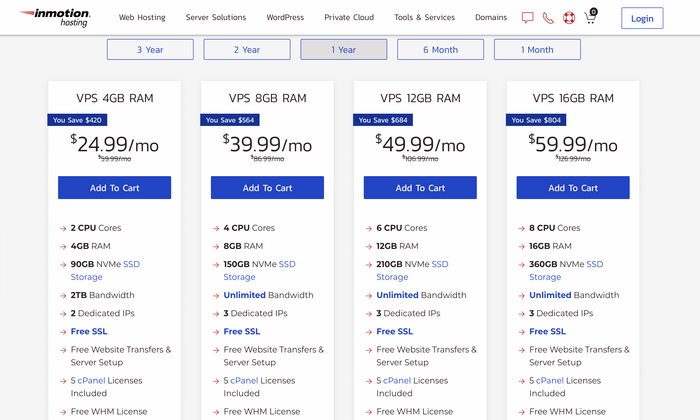Click the VPS 4GB RAM heading
This screenshot has height=420, width=700.
(115, 98)
